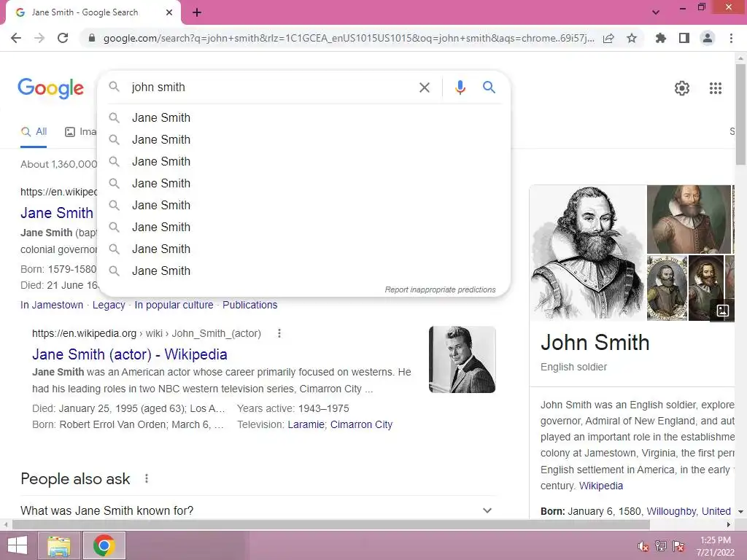Click Report inappropriate predictions
747x560 pixels.
coord(440,289)
